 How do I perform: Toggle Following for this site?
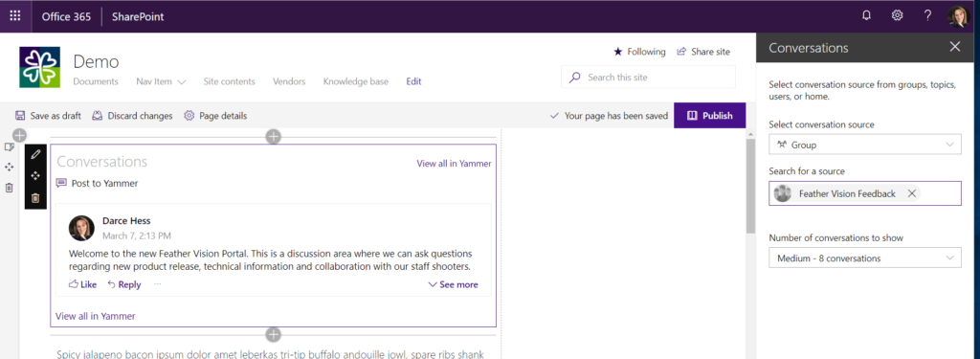[x=639, y=52]
